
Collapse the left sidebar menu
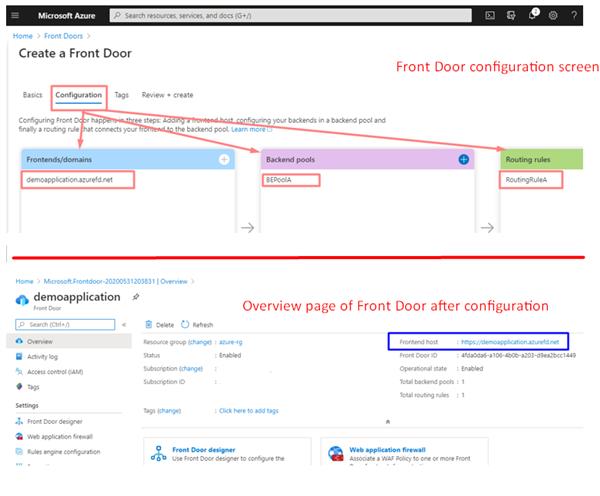click(124, 324)
